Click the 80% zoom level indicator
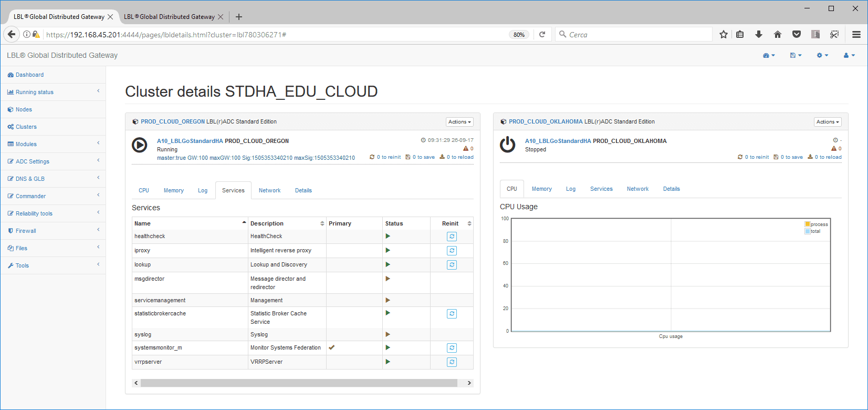Screen dimensions: 868x410 tap(519, 35)
